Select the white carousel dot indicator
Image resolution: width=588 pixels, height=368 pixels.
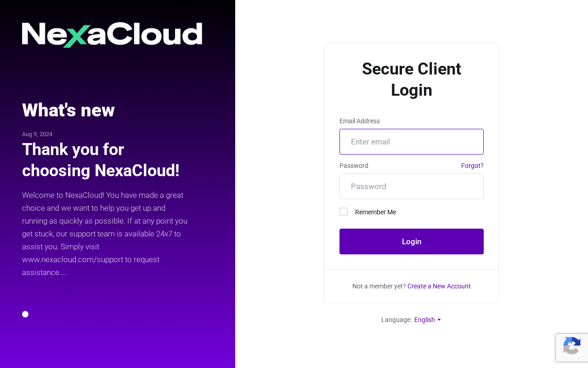pyautogui.click(x=25, y=314)
